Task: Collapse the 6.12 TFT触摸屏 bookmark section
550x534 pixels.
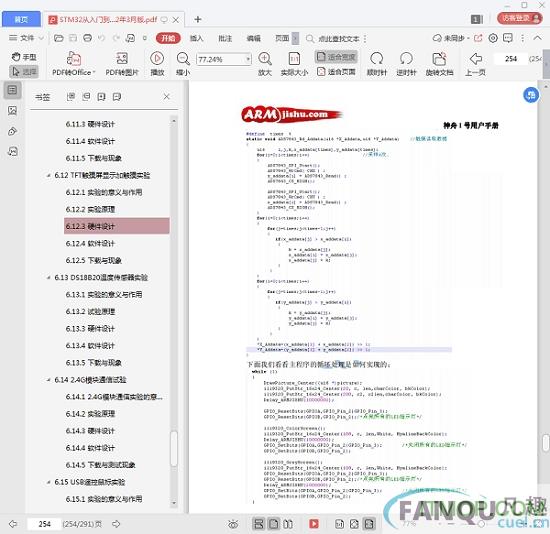Action: (48, 175)
